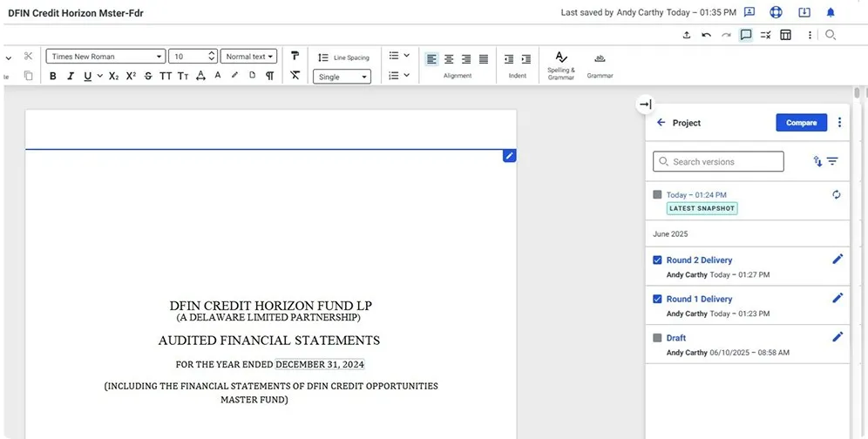Image resolution: width=868 pixels, height=439 pixels.
Task: Run Spelling & Grammar check
Action: point(561,65)
